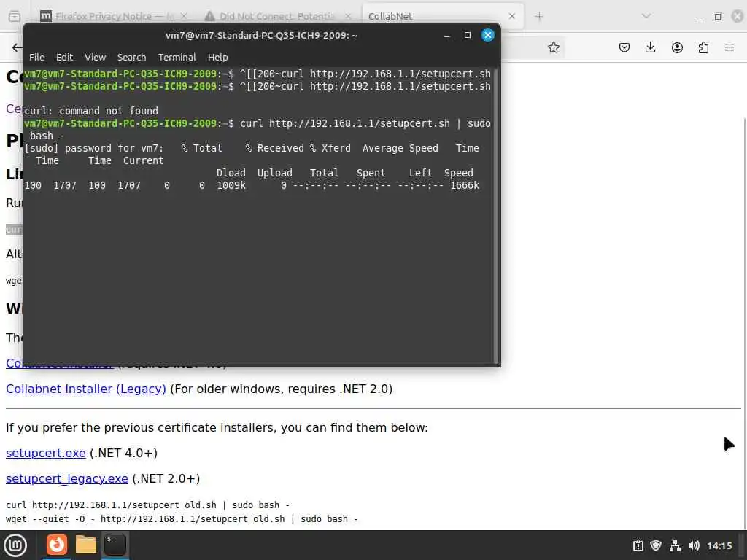Open the file manager from taskbar
The width and height of the screenshot is (747, 560).
coord(86,545)
